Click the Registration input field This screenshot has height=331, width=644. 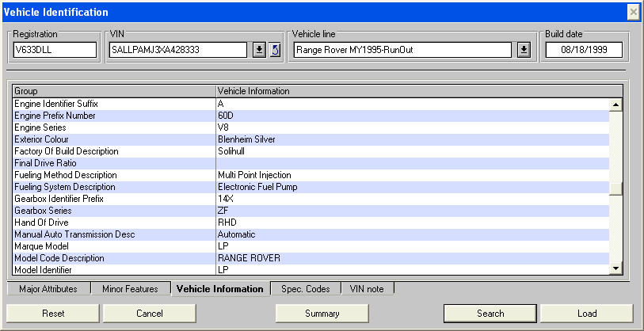pyautogui.click(x=55, y=50)
